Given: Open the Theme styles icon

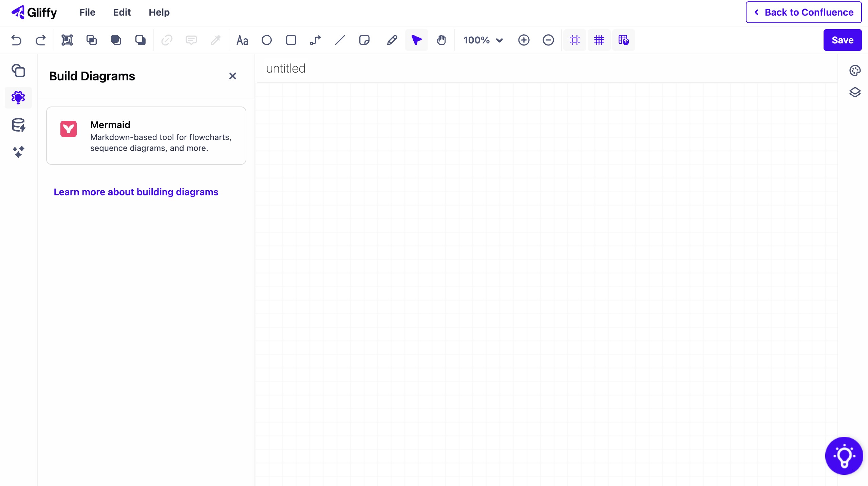Looking at the screenshot, I should [x=855, y=70].
